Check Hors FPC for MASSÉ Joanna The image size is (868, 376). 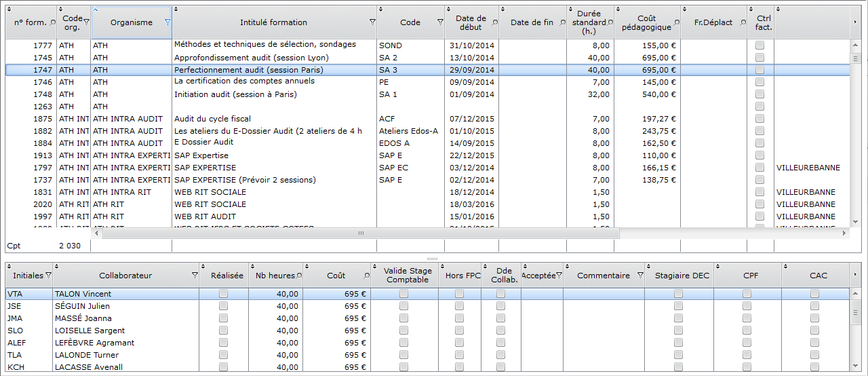[x=459, y=318]
